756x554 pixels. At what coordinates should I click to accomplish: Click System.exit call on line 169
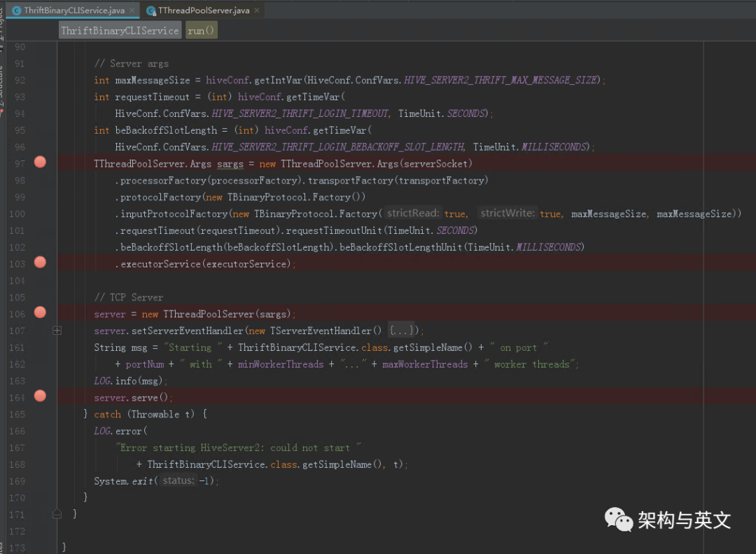tap(124, 481)
